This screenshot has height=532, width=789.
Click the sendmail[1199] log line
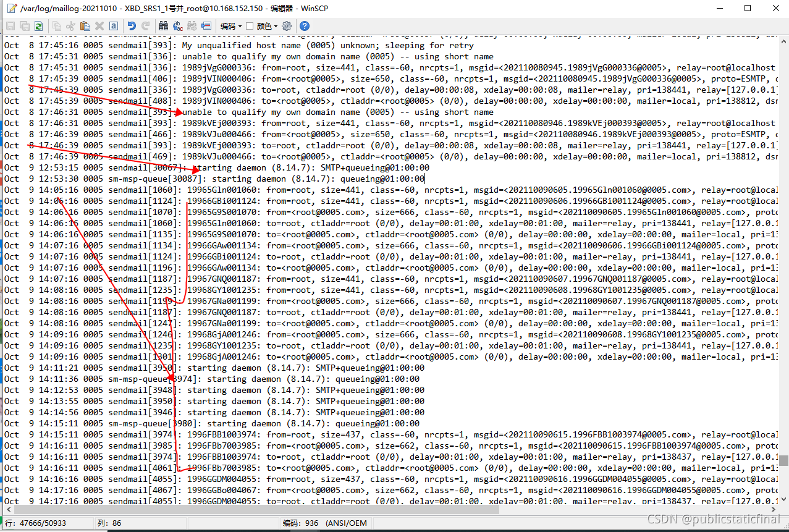click(390, 301)
